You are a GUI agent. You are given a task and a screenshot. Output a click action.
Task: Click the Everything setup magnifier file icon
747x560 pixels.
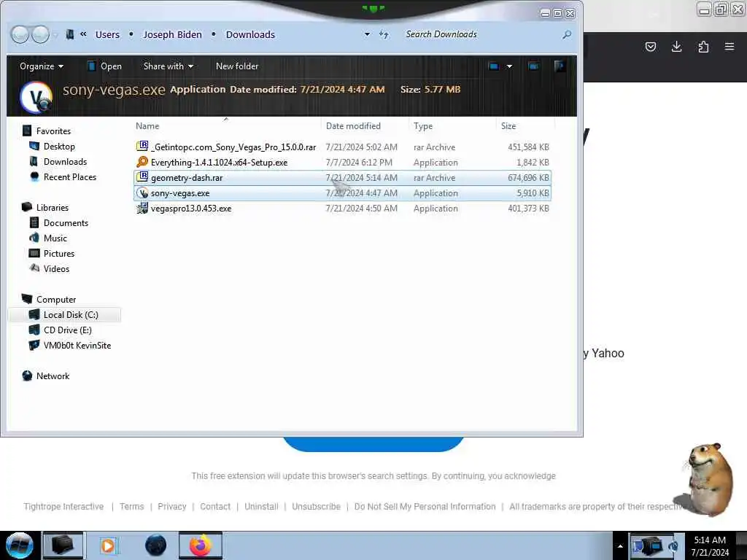142,162
